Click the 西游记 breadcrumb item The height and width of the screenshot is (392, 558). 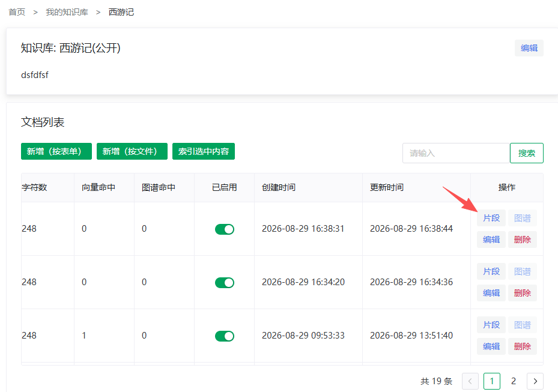121,12
